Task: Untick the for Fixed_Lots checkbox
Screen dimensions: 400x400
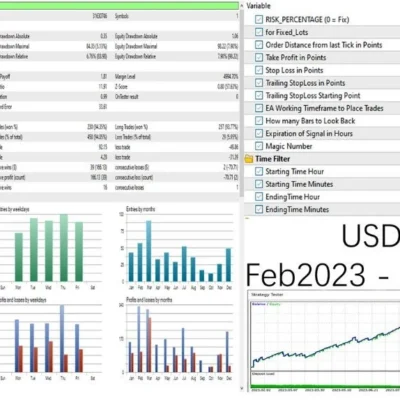Action: [x=259, y=32]
